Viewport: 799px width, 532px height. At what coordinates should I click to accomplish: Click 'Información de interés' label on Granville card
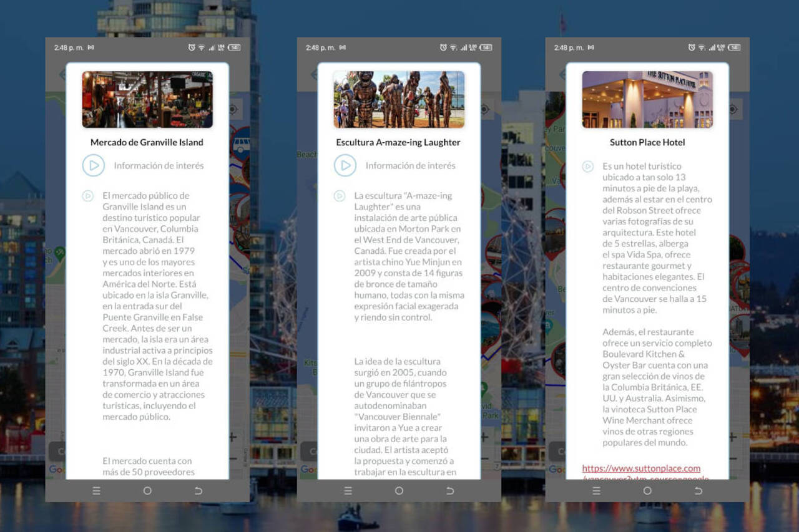pyautogui.click(x=159, y=165)
